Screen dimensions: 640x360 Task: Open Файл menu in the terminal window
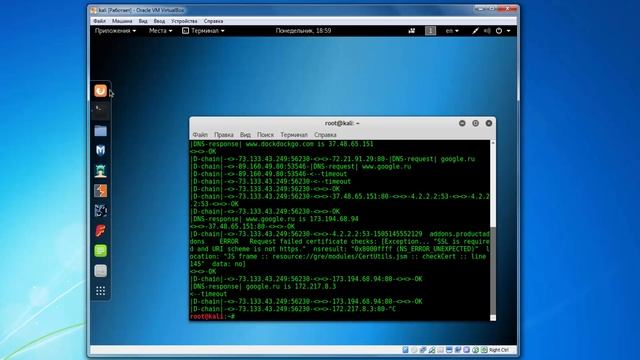(x=200, y=135)
